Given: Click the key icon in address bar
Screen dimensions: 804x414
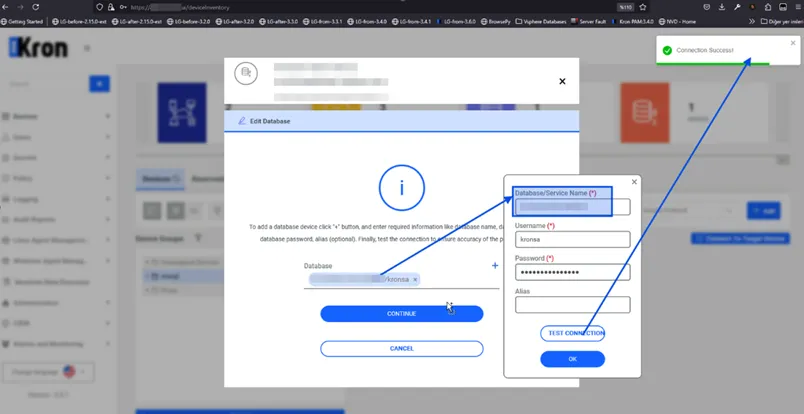Looking at the screenshot, I should 123,7.
